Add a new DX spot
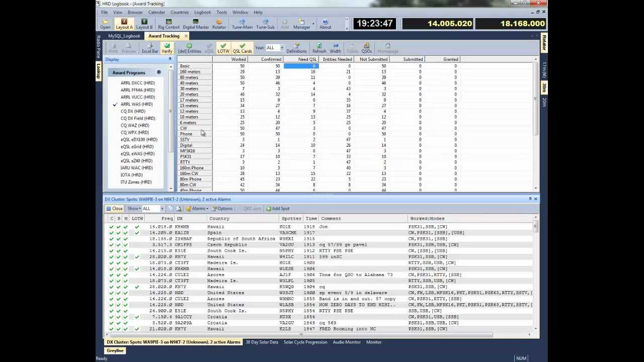 click(x=278, y=209)
